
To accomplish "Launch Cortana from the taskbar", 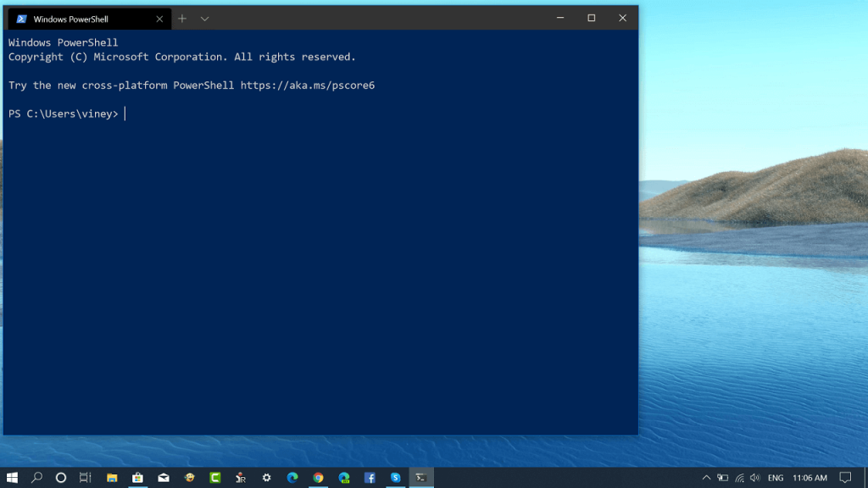I will (x=61, y=478).
